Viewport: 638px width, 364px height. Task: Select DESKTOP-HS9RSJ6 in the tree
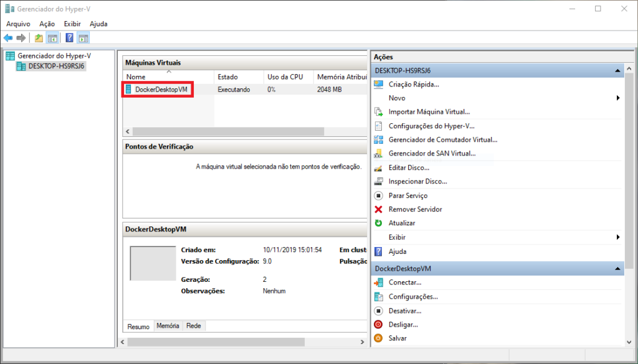(x=57, y=66)
